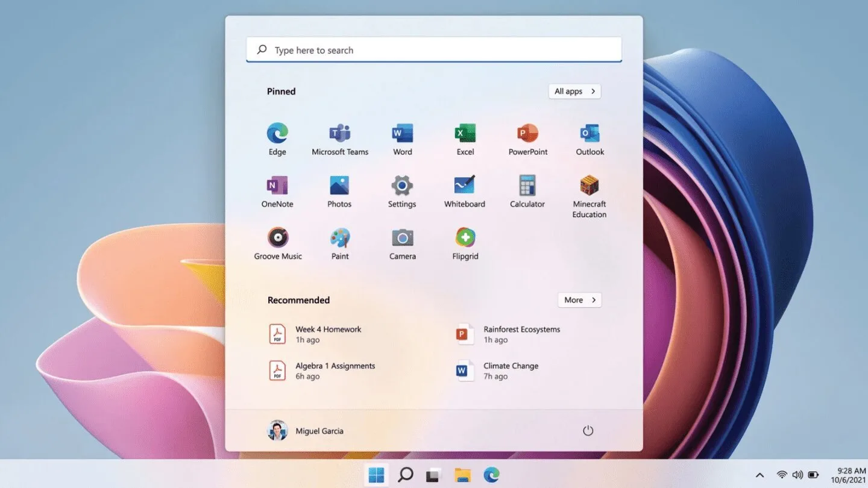The image size is (868, 488).
Task: Open Climate Change Word document
Action: click(x=497, y=371)
